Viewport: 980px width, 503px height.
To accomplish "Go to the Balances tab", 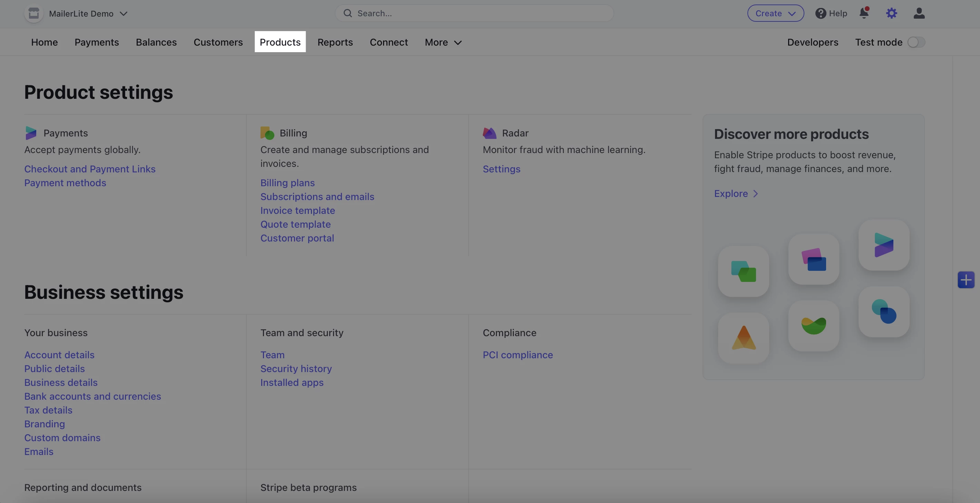I will [156, 42].
